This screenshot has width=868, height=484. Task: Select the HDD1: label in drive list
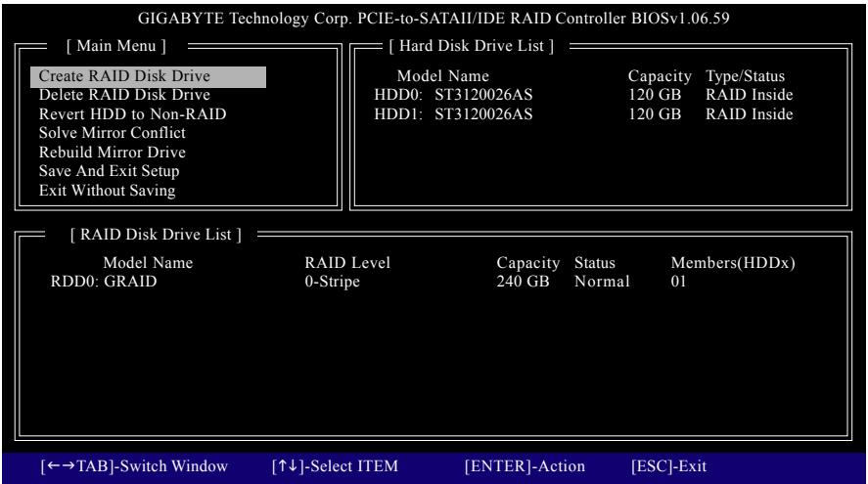(398, 114)
